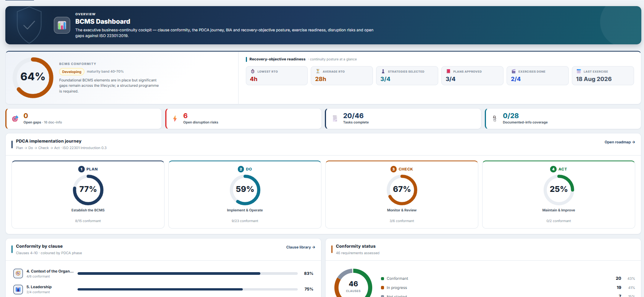This screenshot has width=644, height=297.
Task: Click the CHECK step number 3 badge
Action: coord(394,169)
